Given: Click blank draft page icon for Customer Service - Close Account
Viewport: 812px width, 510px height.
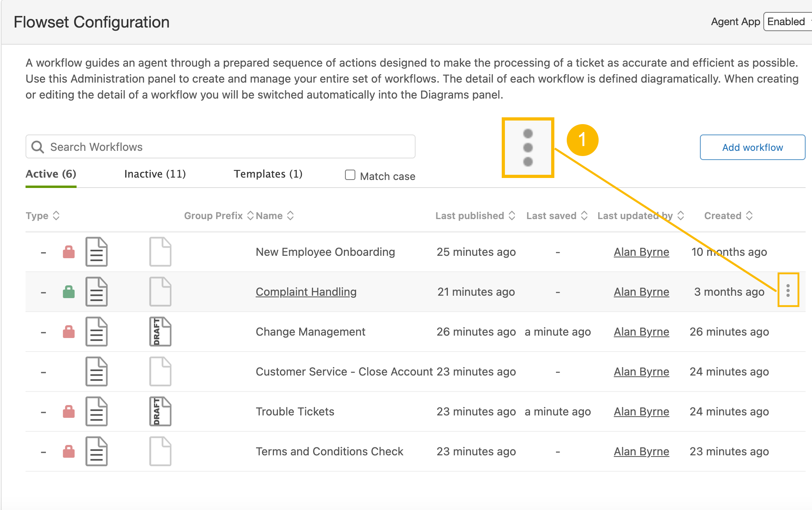Looking at the screenshot, I should (160, 372).
